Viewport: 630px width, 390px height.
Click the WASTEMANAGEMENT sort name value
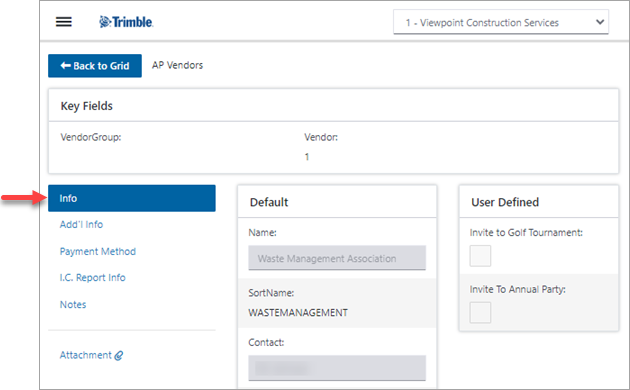pos(298,313)
